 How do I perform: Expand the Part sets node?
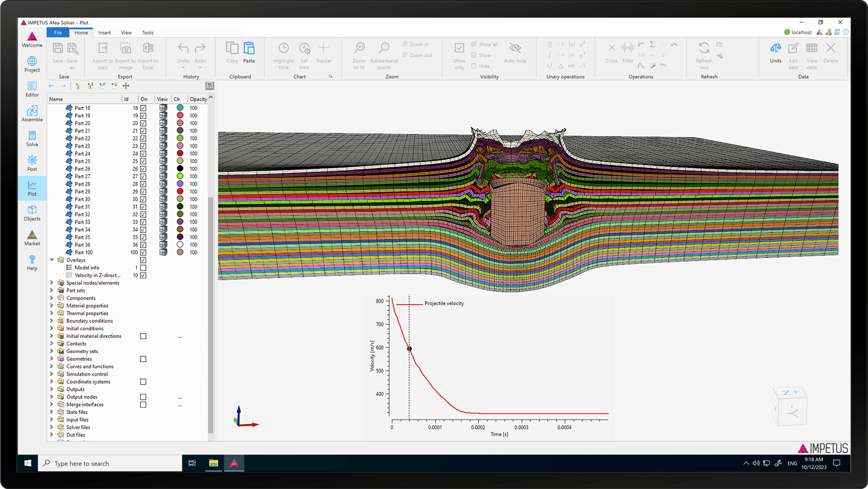pyautogui.click(x=52, y=291)
